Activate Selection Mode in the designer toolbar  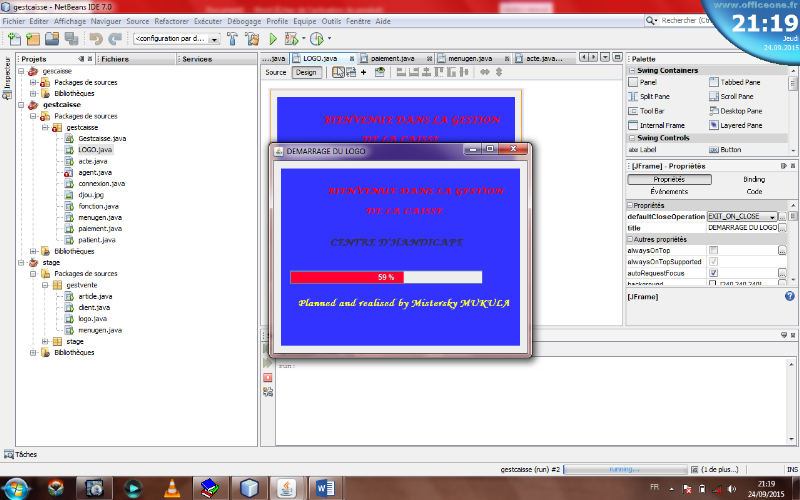coord(338,72)
